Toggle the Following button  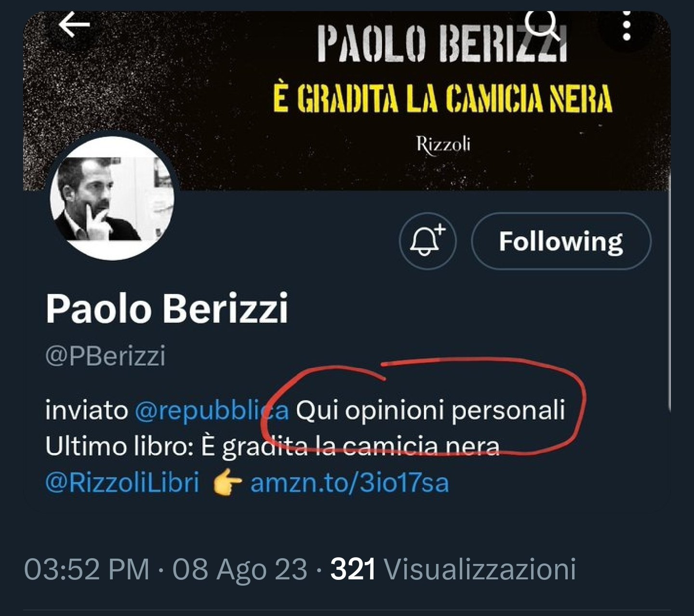tap(561, 241)
